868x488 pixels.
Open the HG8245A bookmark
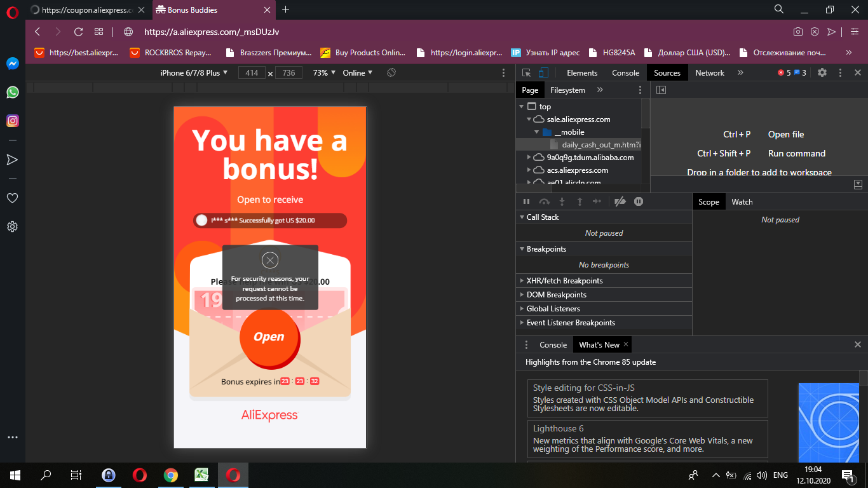pyautogui.click(x=612, y=53)
